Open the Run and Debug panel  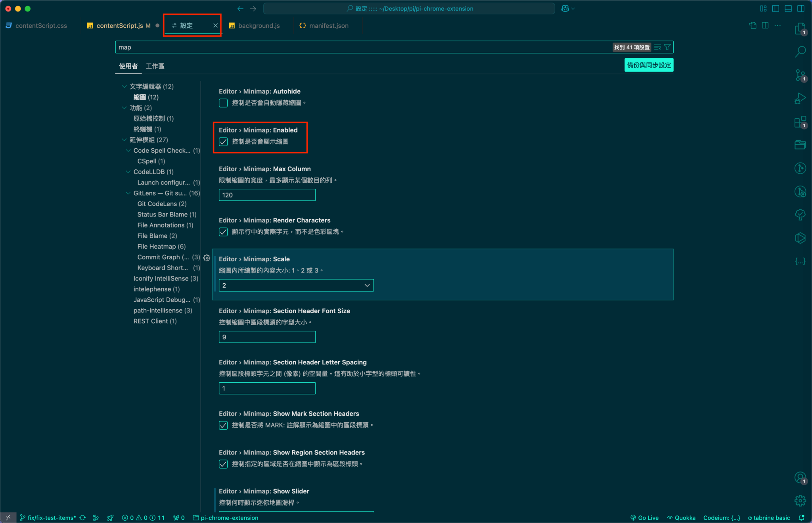801,98
